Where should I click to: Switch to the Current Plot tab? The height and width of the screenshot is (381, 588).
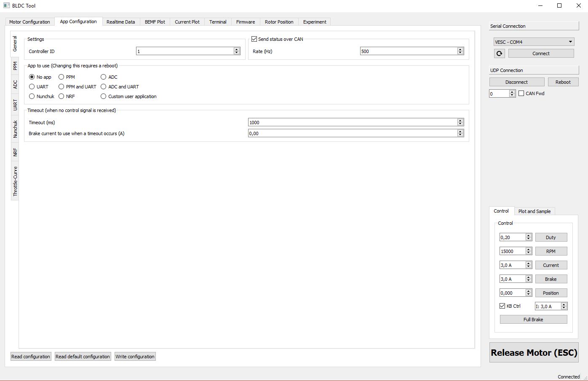pos(187,22)
